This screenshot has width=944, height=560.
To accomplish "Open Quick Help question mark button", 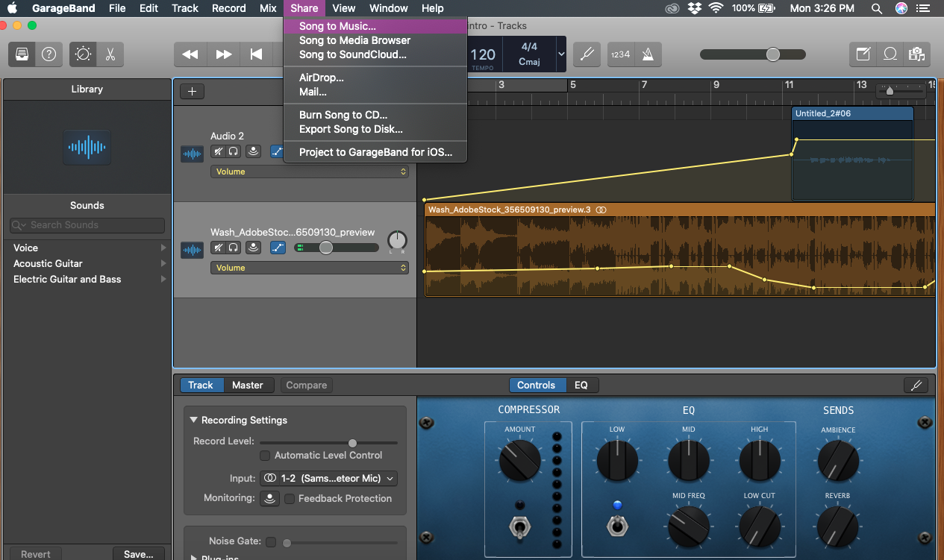I will point(49,54).
